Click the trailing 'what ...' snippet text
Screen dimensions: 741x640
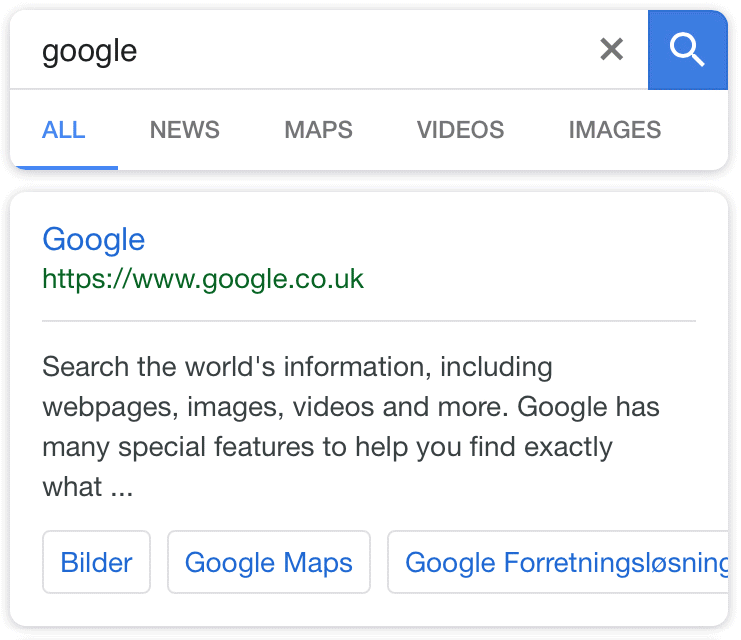[87, 487]
